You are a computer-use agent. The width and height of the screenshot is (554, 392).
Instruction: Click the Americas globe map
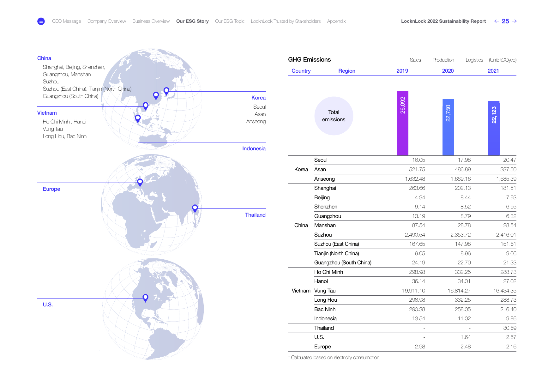(153, 309)
